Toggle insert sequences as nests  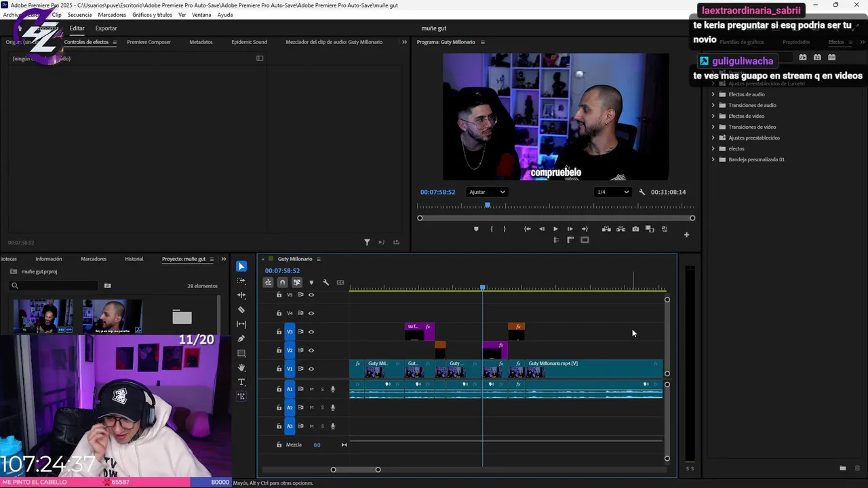pyautogui.click(x=269, y=283)
